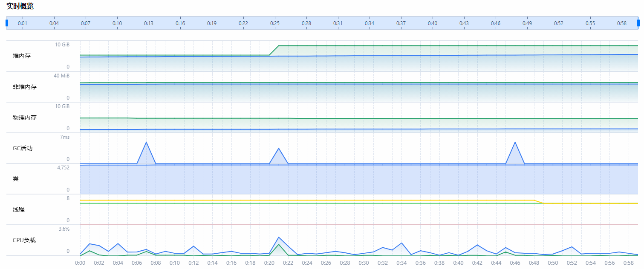Image resolution: width=644 pixels, height=269 pixels.
Task: Click the GC活动 chart label
Action: click(23, 148)
